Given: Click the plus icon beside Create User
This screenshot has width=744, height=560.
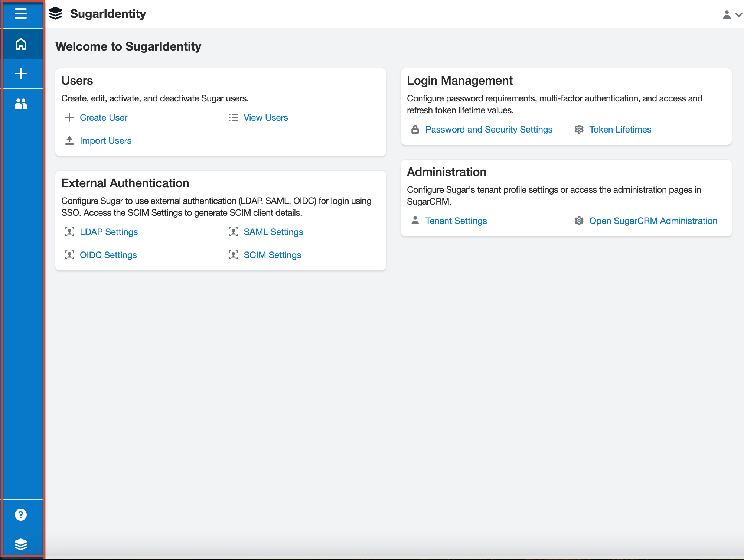Looking at the screenshot, I should click(69, 118).
